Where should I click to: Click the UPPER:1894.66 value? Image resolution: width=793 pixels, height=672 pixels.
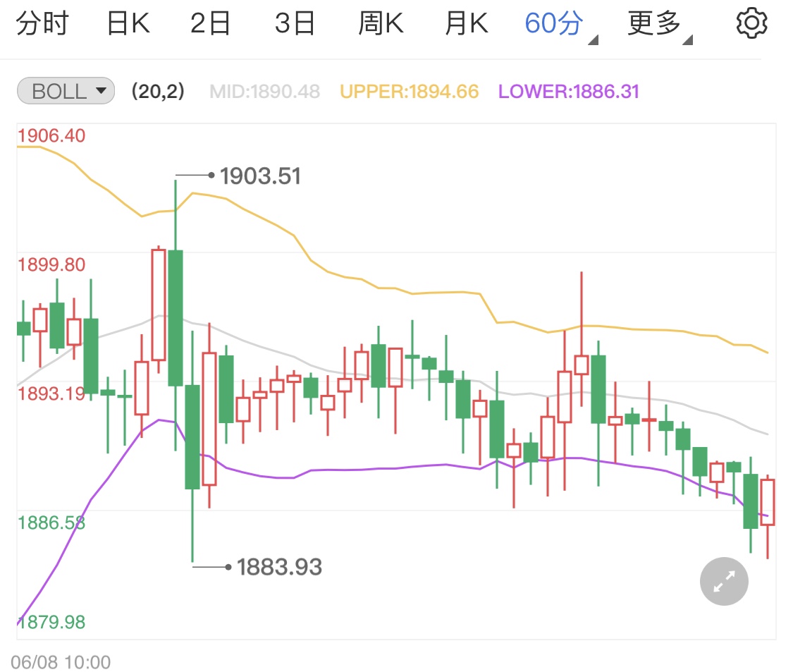click(409, 92)
